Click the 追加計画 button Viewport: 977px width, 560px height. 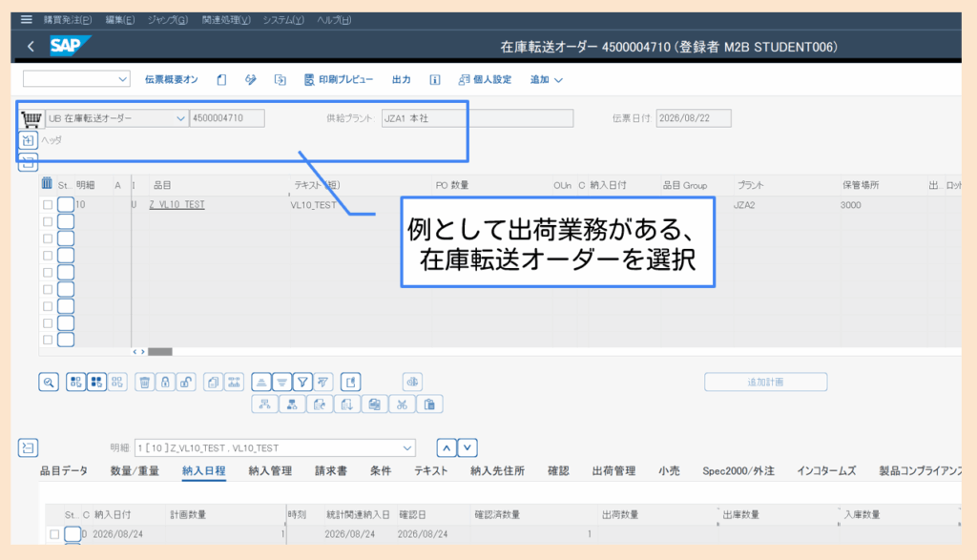click(x=766, y=382)
